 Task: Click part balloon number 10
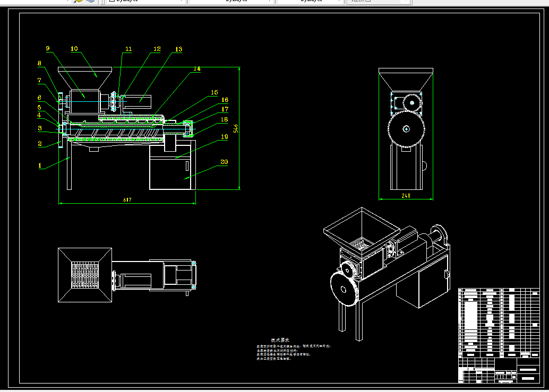coord(74,49)
